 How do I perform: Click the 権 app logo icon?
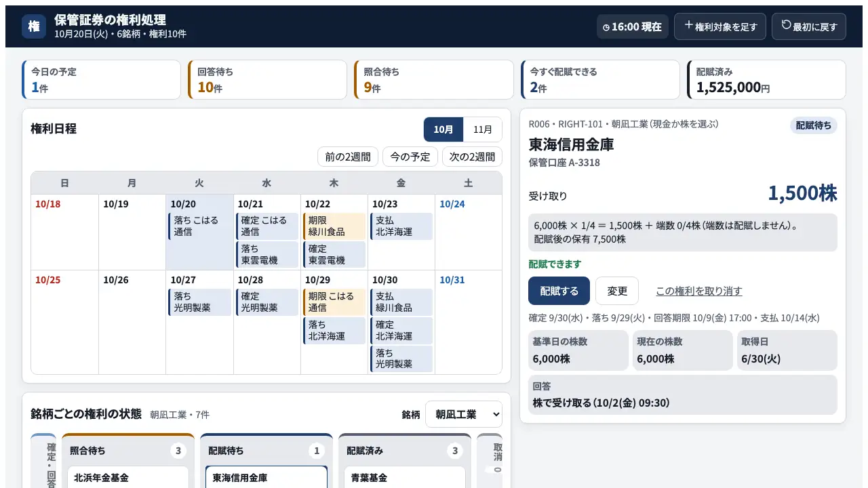click(34, 26)
